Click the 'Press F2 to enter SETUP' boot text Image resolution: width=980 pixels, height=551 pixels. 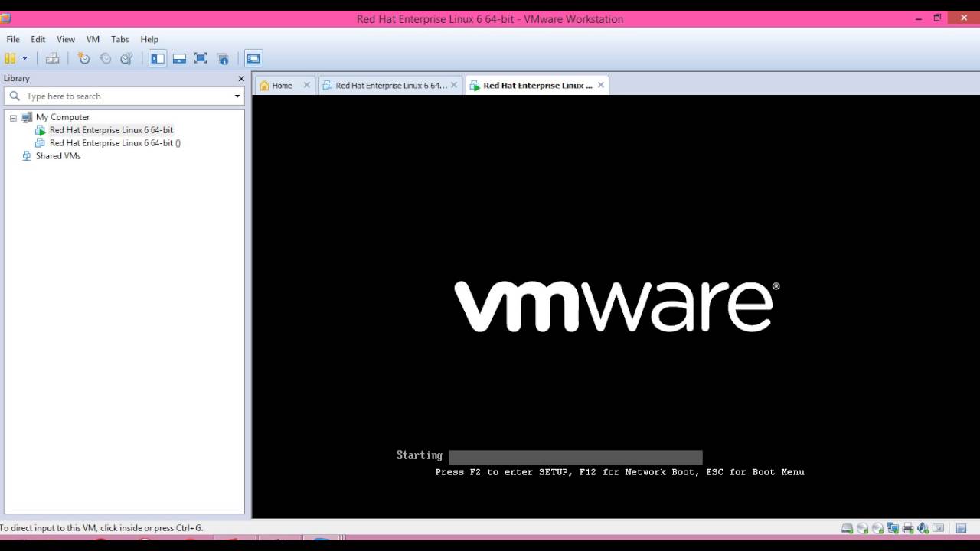click(619, 472)
